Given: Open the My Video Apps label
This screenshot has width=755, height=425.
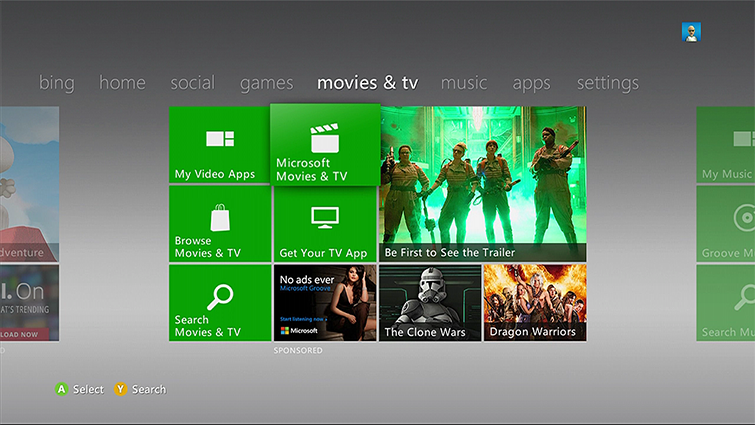Looking at the screenshot, I should click(x=215, y=174).
